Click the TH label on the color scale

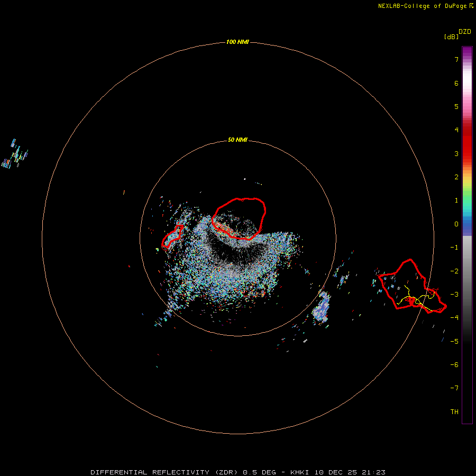pyautogui.click(x=454, y=411)
